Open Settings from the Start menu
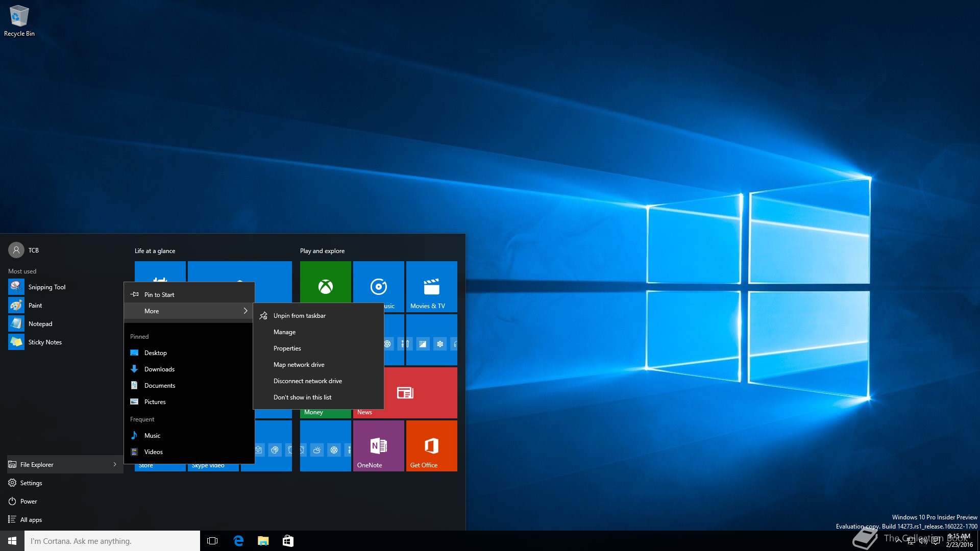 click(x=31, y=483)
